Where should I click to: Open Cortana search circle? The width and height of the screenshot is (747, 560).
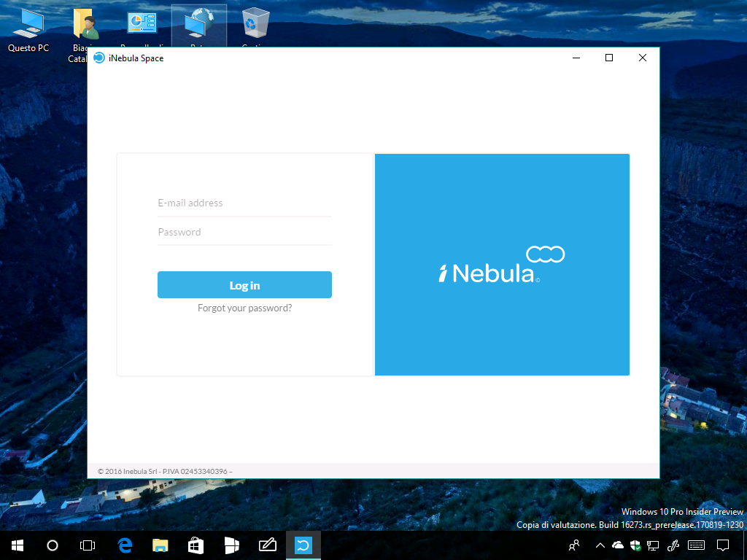click(x=53, y=545)
